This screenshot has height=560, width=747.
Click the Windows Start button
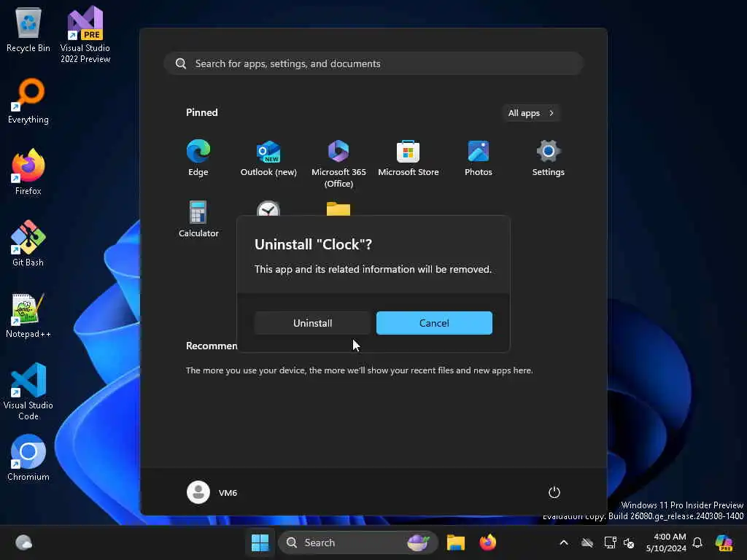(260, 542)
